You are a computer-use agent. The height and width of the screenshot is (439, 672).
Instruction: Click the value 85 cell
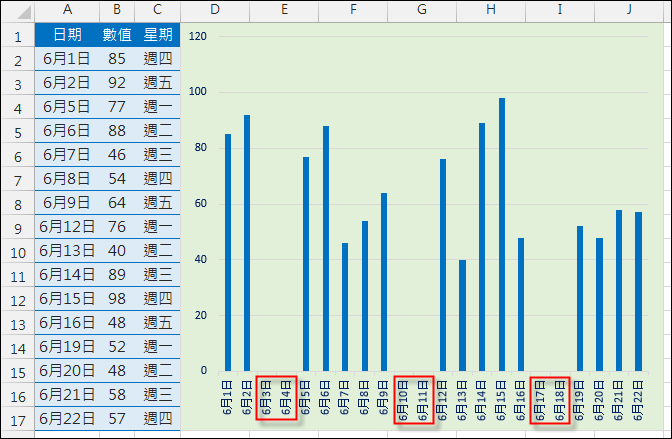(117, 59)
